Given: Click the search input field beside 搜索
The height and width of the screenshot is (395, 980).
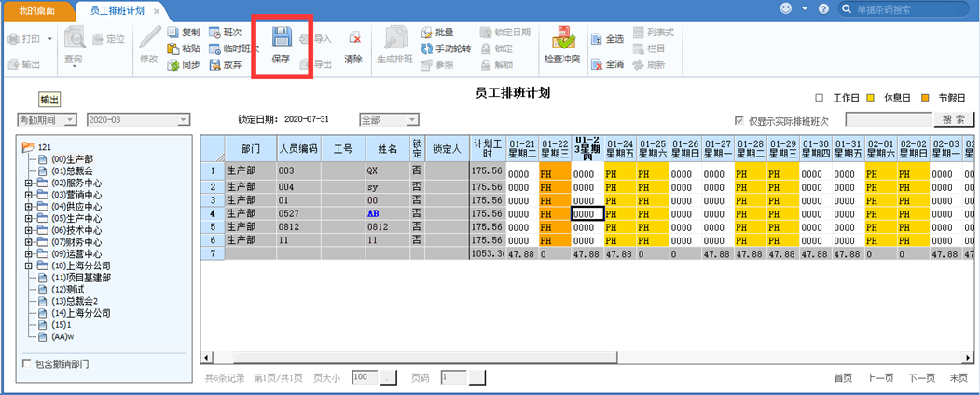Looking at the screenshot, I should coord(887,120).
